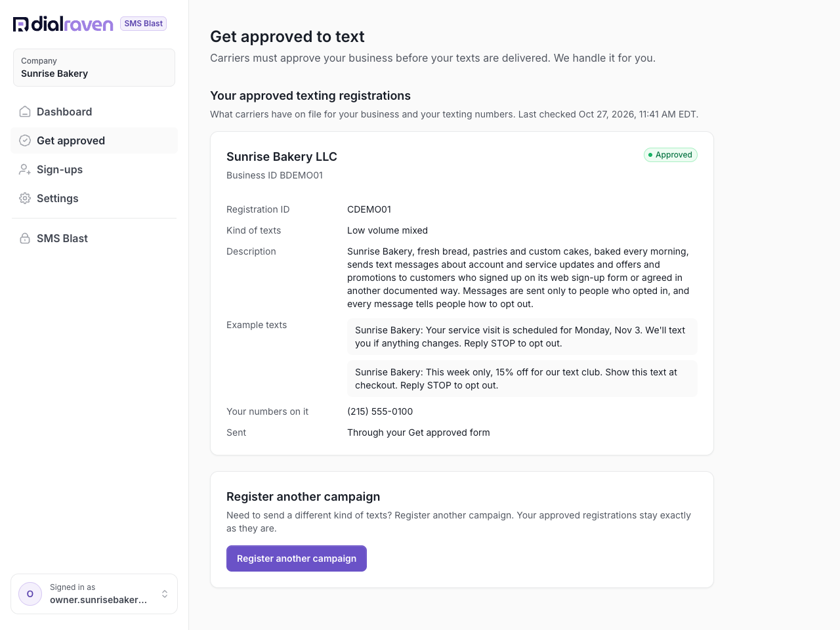Click the Approved status badge
This screenshot has width=840, height=630.
(670, 155)
